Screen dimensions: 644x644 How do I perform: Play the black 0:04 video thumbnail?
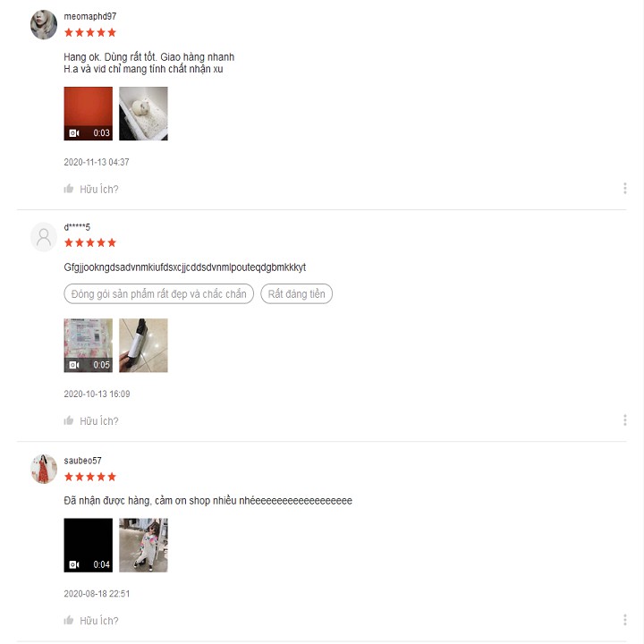(x=88, y=545)
